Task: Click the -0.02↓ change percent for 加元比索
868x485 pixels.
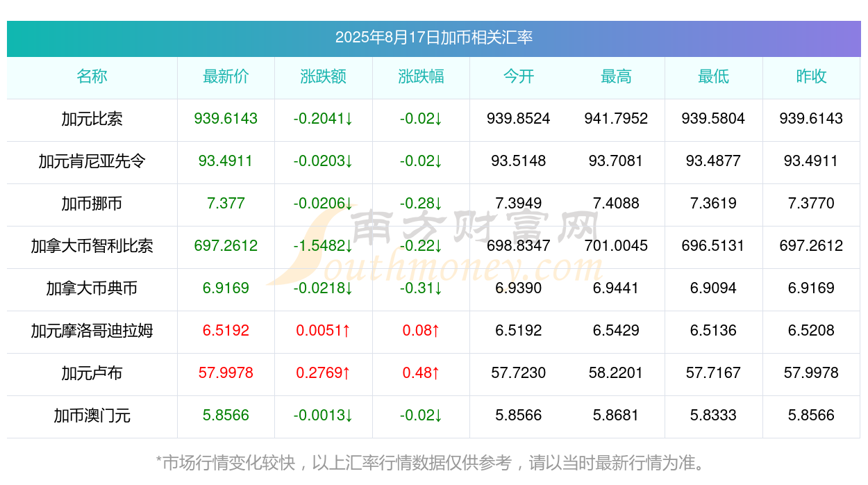Action: coord(421,119)
